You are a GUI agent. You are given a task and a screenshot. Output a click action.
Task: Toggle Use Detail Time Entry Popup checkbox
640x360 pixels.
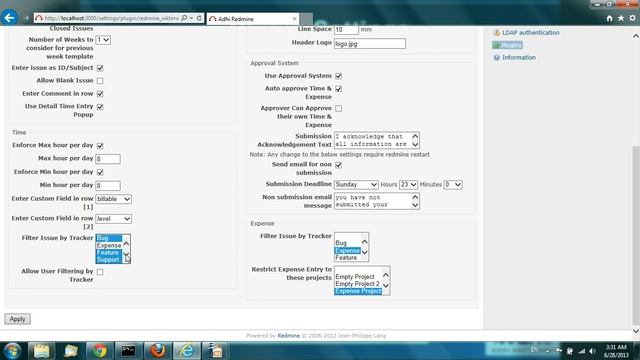[x=100, y=107]
